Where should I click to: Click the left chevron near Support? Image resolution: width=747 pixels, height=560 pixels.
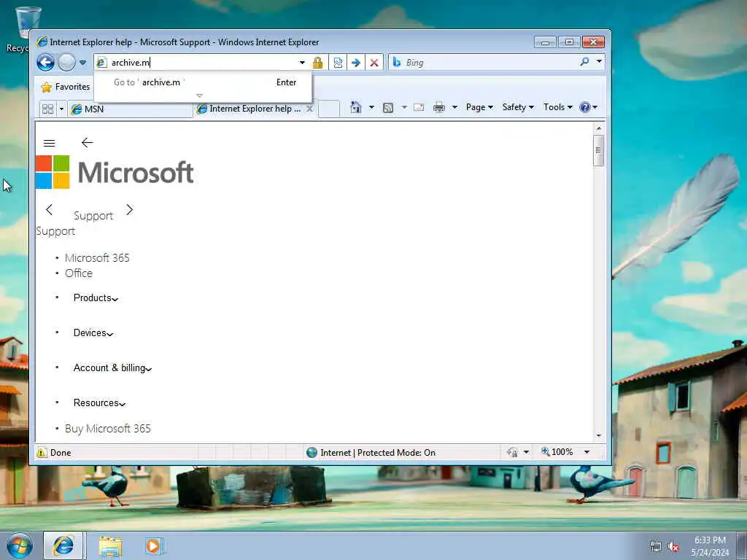coord(49,209)
